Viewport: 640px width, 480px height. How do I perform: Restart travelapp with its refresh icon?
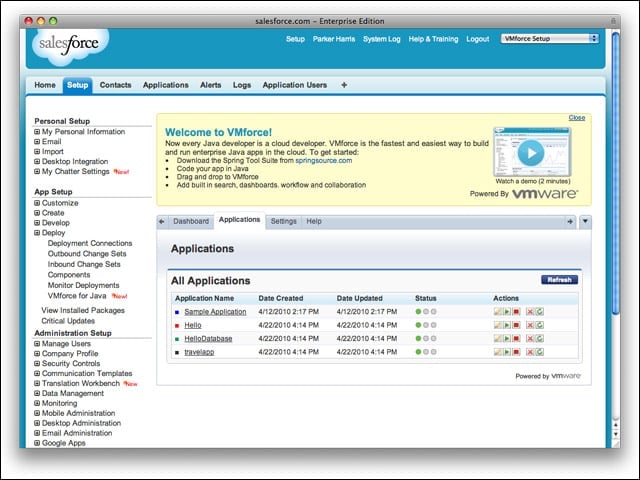[x=540, y=352]
